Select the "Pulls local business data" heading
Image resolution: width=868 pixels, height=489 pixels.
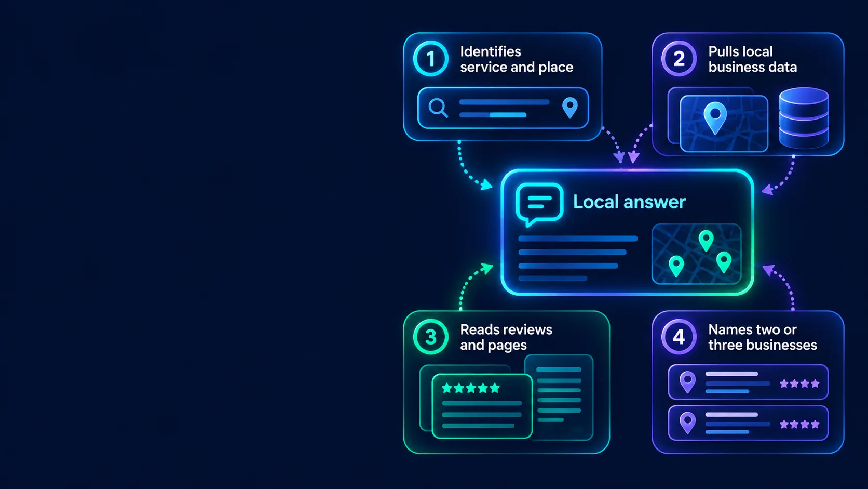pos(753,59)
